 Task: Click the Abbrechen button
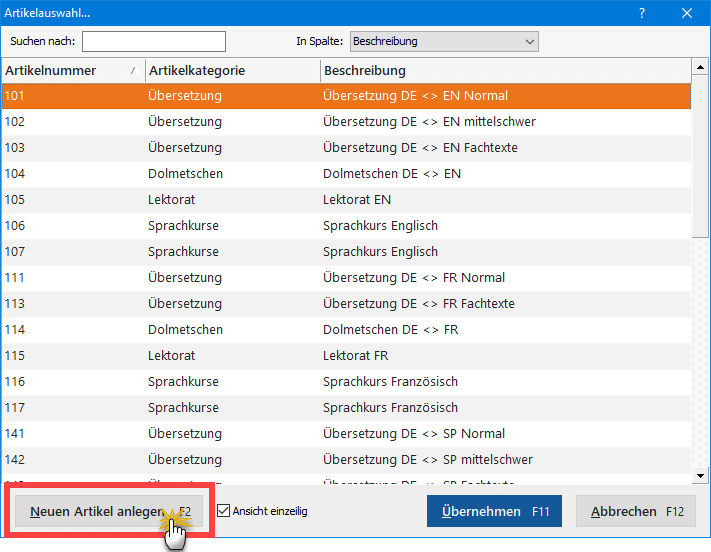636,511
